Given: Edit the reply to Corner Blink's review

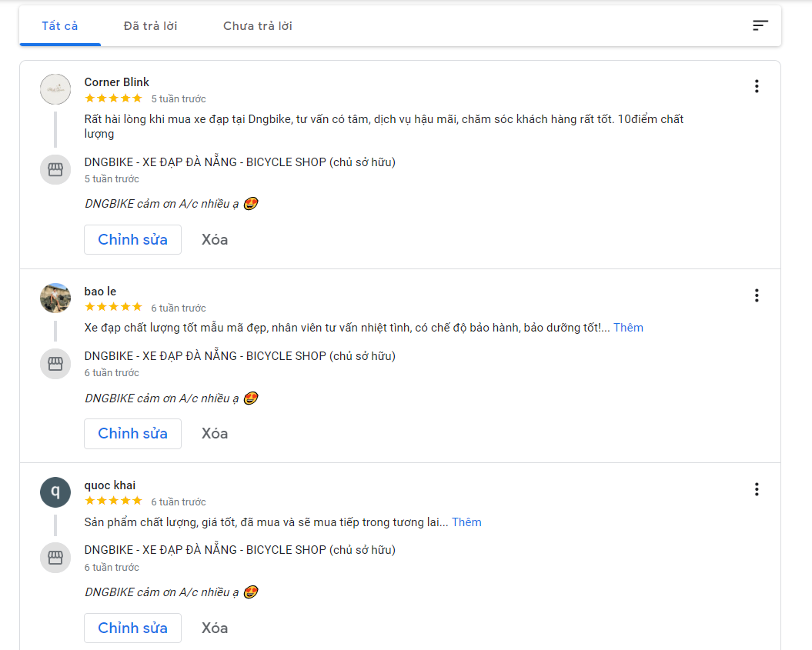Looking at the screenshot, I should [x=132, y=239].
